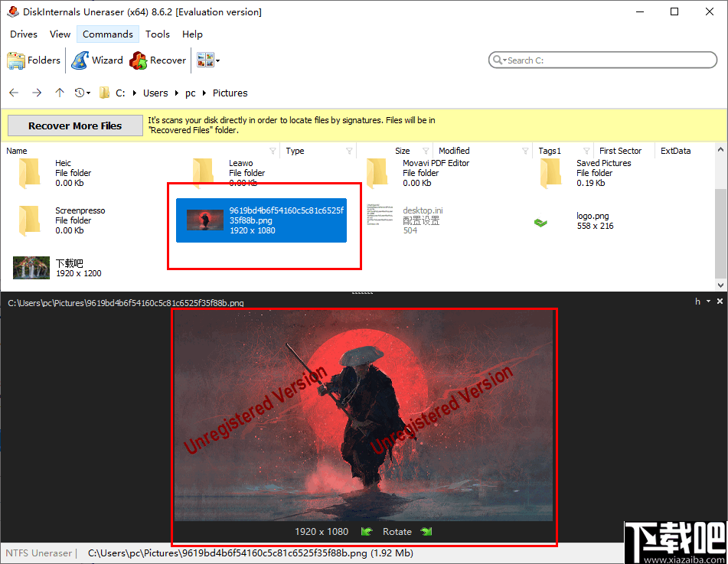Select pc in the breadcrumb path
The image size is (728, 564).
click(x=191, y=93)
